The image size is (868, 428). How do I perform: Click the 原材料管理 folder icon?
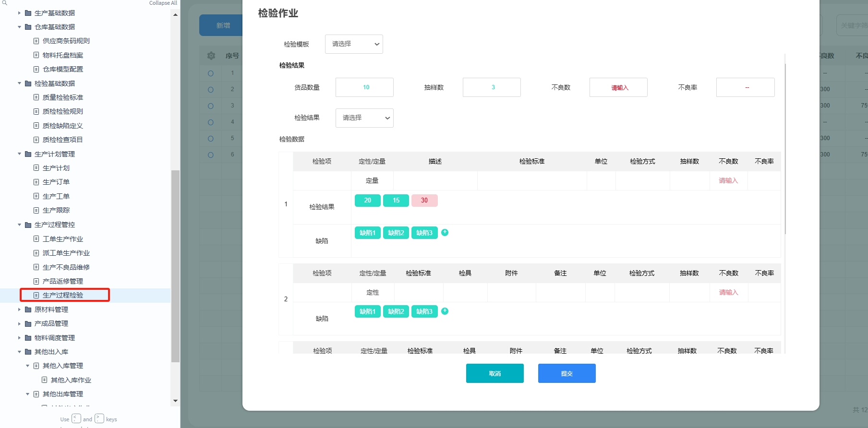pos(28,309)
